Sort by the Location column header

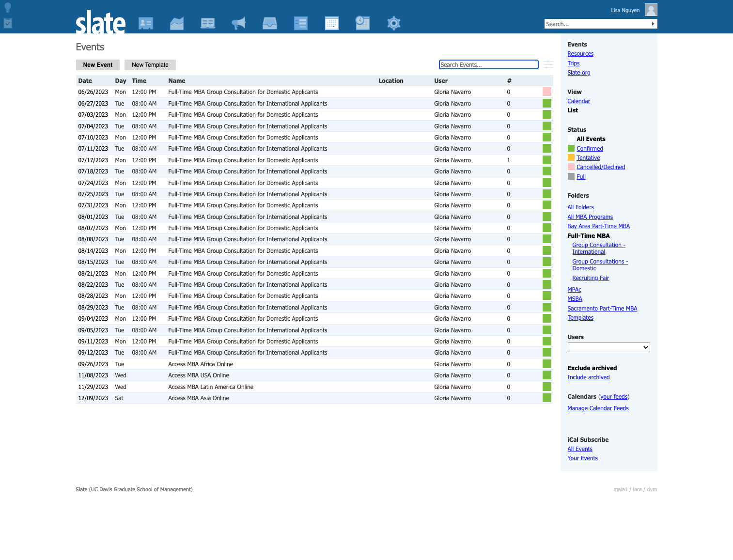coord(391,81)
